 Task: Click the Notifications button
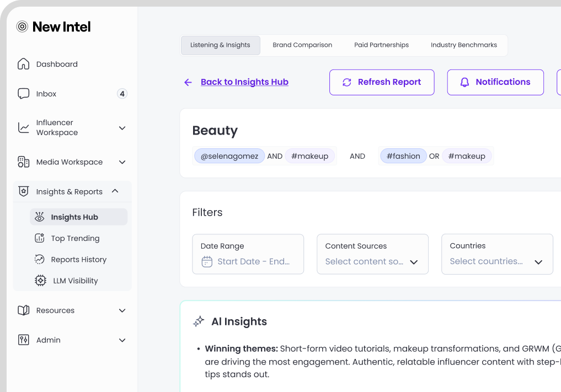point(495,82)
